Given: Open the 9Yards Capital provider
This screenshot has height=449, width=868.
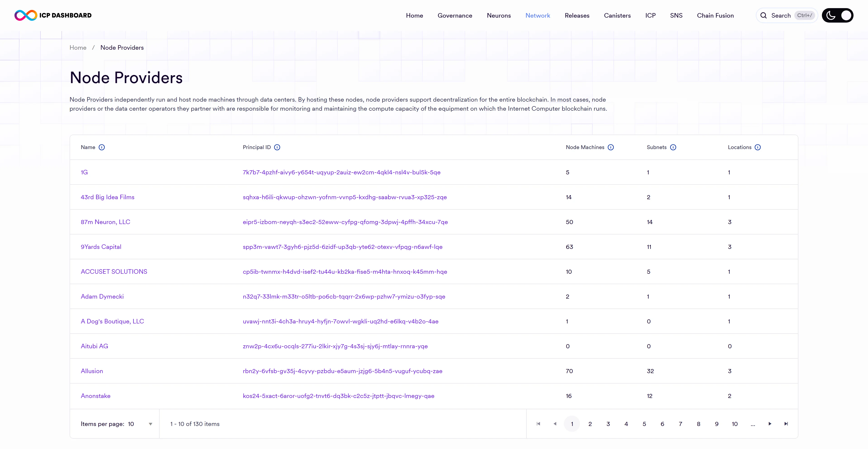Looking at the screenshot, I should [x=101, y=247].
